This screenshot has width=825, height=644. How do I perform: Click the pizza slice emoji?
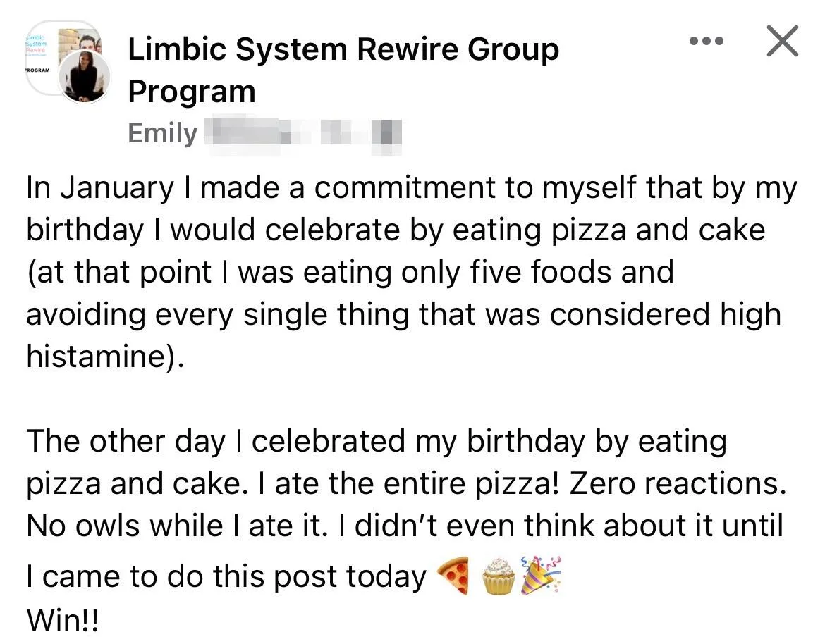[453, 576]
